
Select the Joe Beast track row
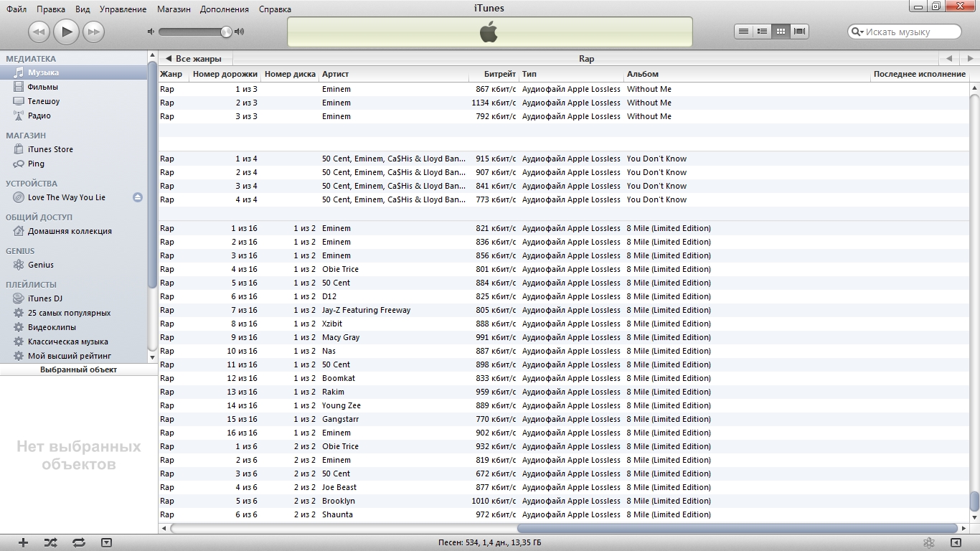pos(563,487)
